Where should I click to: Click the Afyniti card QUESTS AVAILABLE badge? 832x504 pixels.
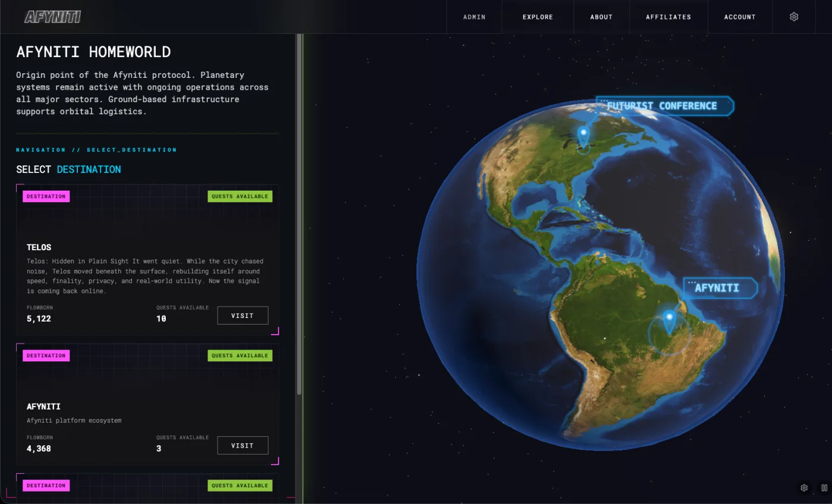[x=240, y=355]
